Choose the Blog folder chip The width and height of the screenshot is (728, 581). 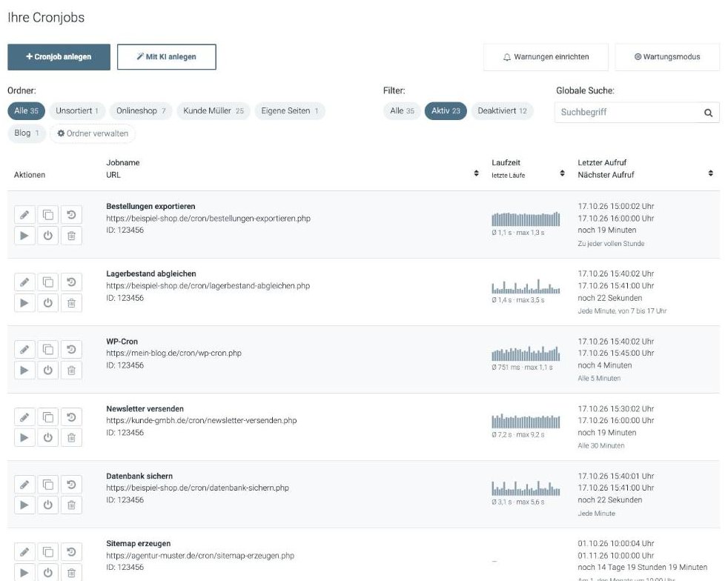[27, 133]
